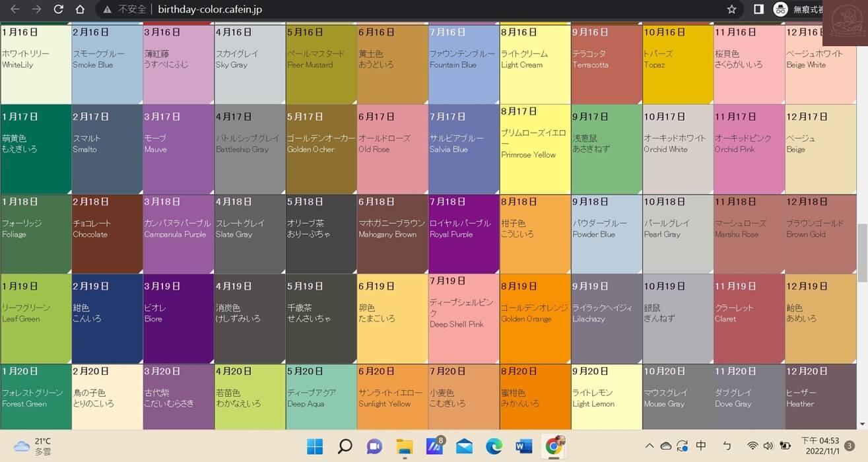Reload the page with the refresh icon
This screenshot has width=868, height=462.
58,9
